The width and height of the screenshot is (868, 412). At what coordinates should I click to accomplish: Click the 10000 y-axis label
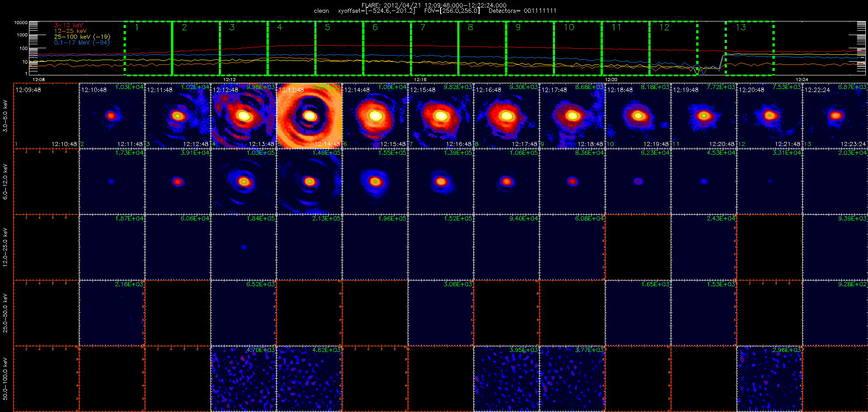21,22
